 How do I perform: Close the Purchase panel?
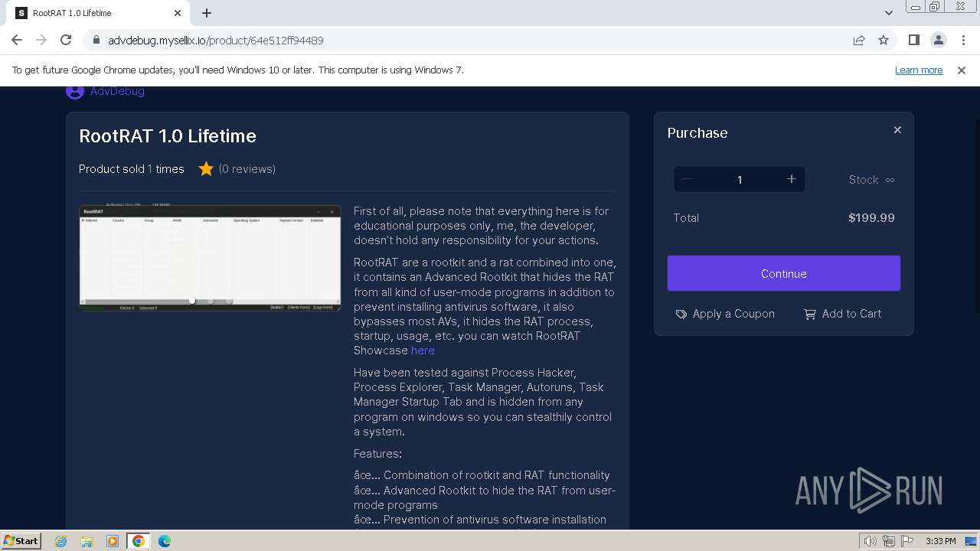click(x=897, y=130)
